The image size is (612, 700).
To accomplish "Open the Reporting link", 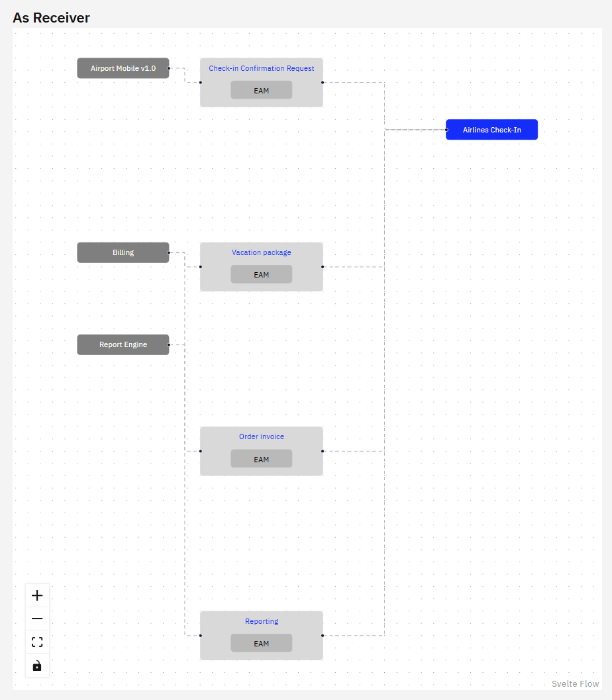I will [262, 621].
